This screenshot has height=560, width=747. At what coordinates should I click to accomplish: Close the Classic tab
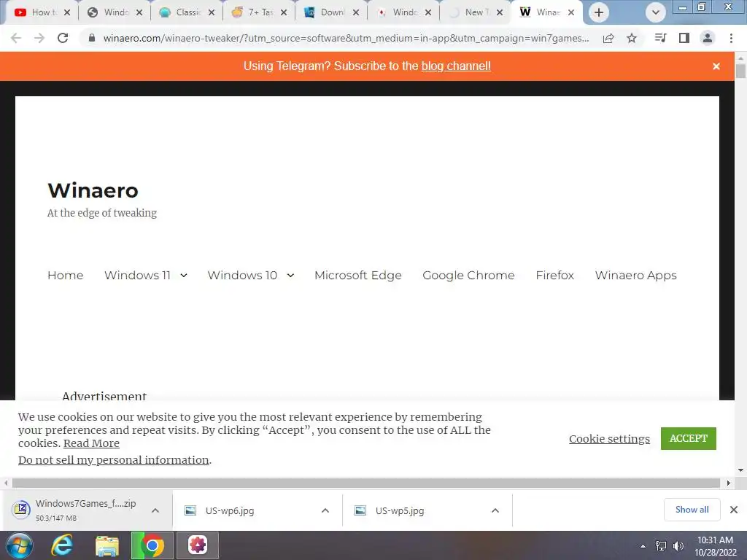point(212,12)
